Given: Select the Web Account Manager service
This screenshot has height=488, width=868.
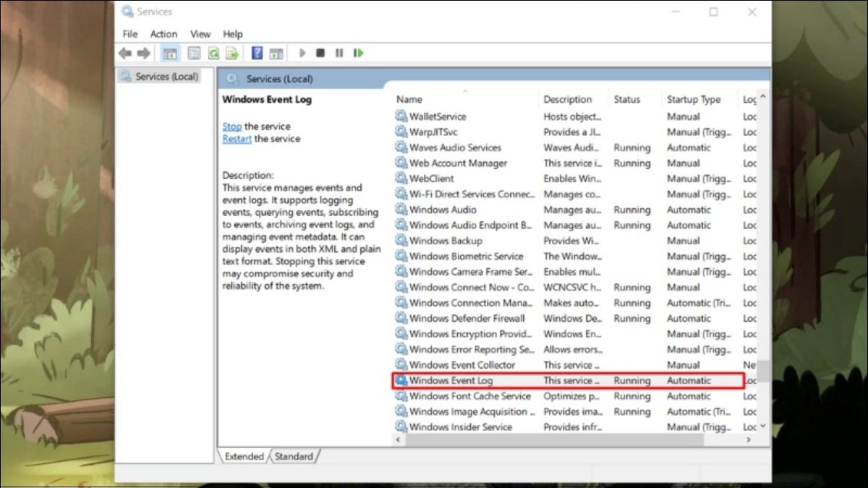Looking at the screenshot, I should [575, 163].
